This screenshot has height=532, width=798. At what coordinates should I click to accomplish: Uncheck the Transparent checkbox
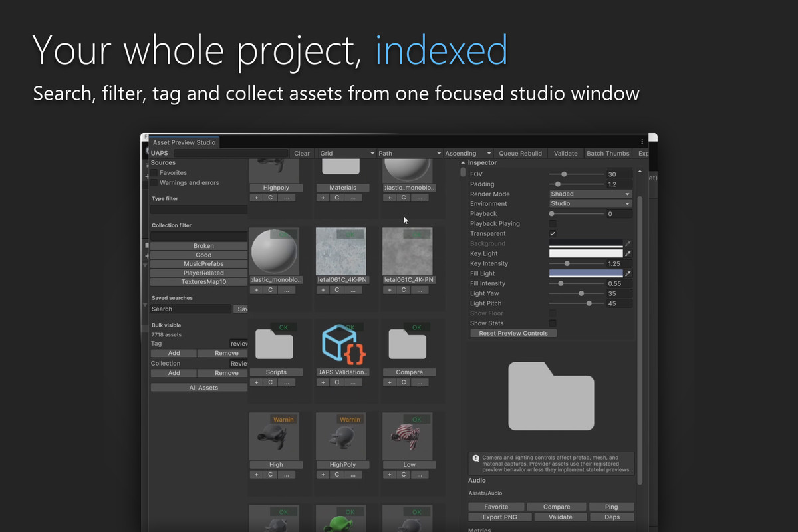[553, 234]
